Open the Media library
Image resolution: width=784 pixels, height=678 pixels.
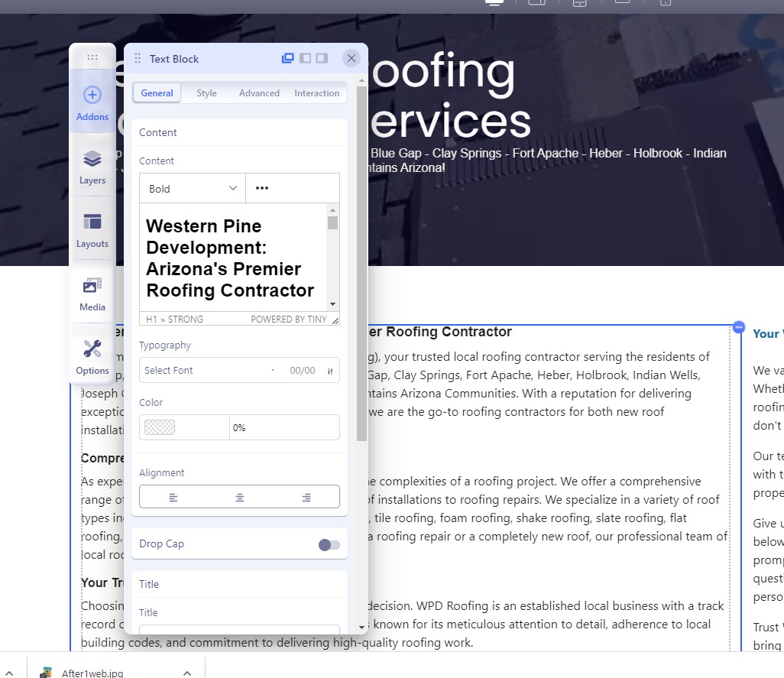pos(92,294)
